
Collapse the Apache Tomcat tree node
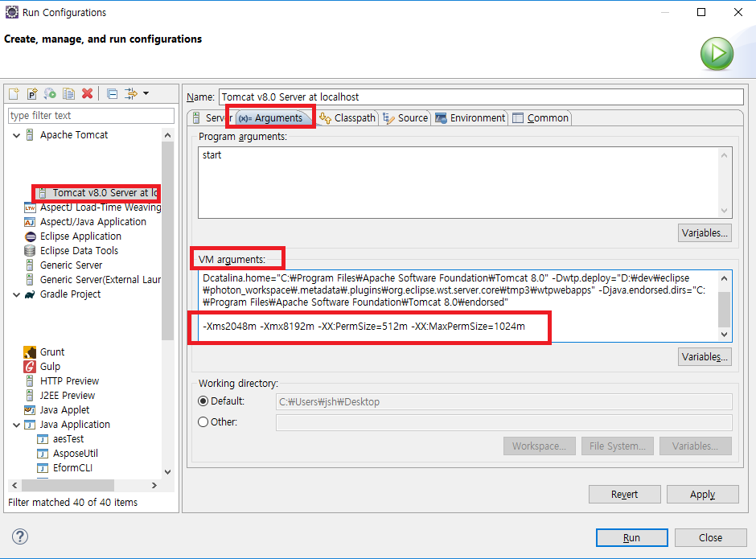[16, 135]
